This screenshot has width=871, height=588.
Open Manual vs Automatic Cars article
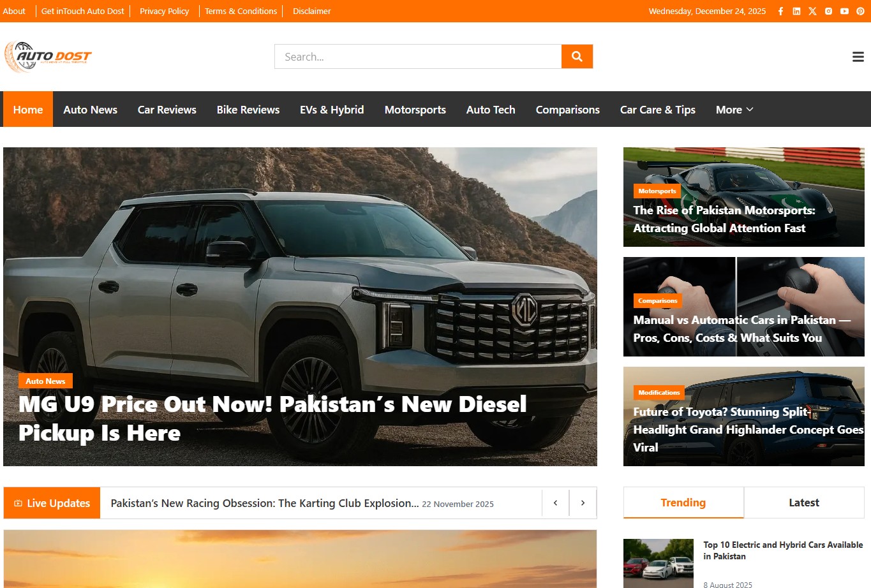(x=741, y=328)
